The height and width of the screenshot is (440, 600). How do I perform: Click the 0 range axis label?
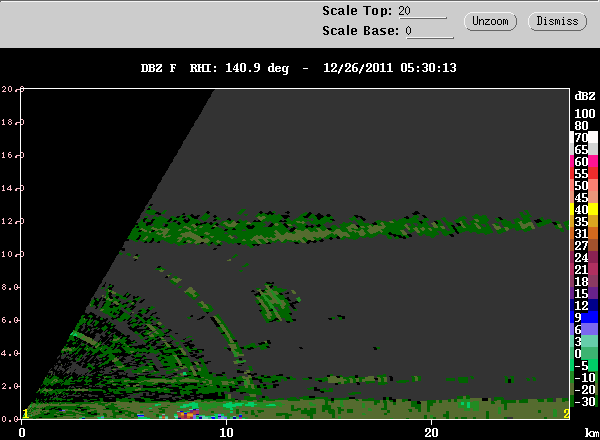[x=22, y=433]
